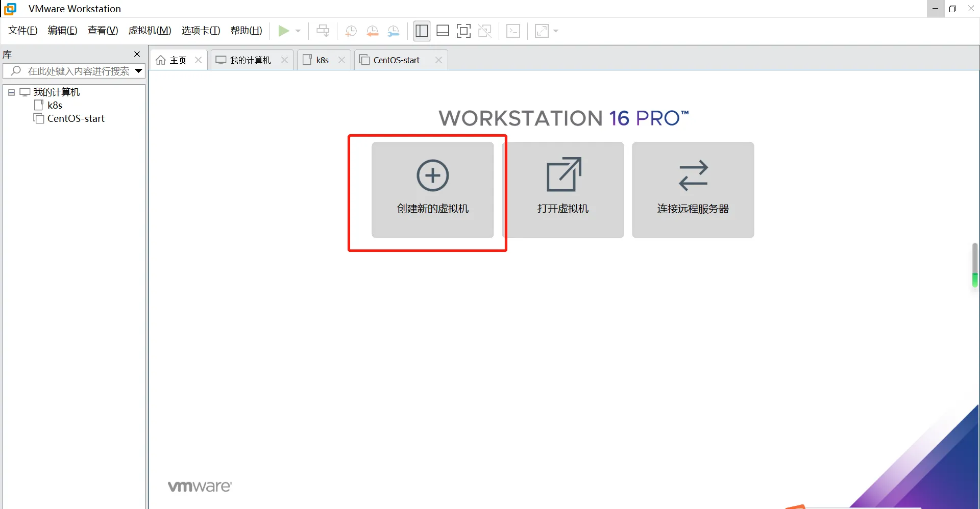Click the stretch guest display icon
This screenshot has width=980, height=509.
pos(542,31)
